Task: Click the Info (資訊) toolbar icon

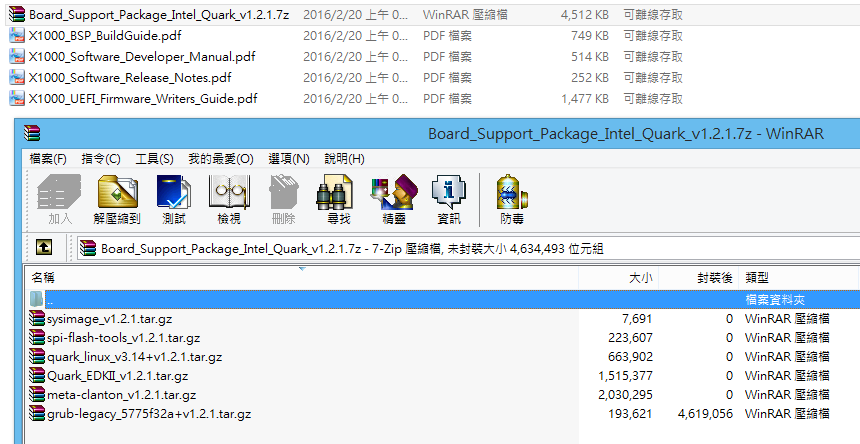Action: [449, 192]
